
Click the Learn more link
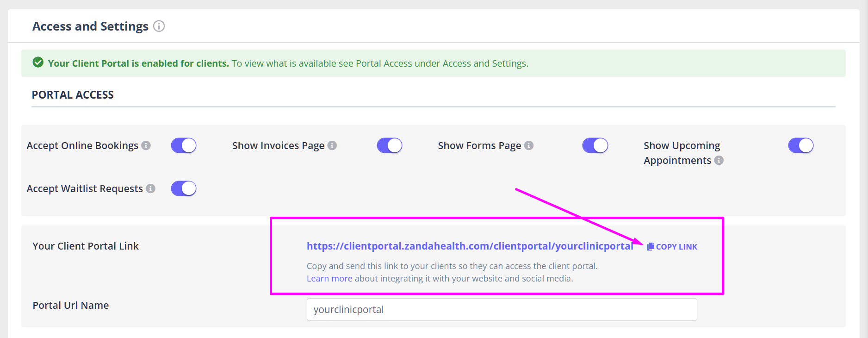coord(329,278)
